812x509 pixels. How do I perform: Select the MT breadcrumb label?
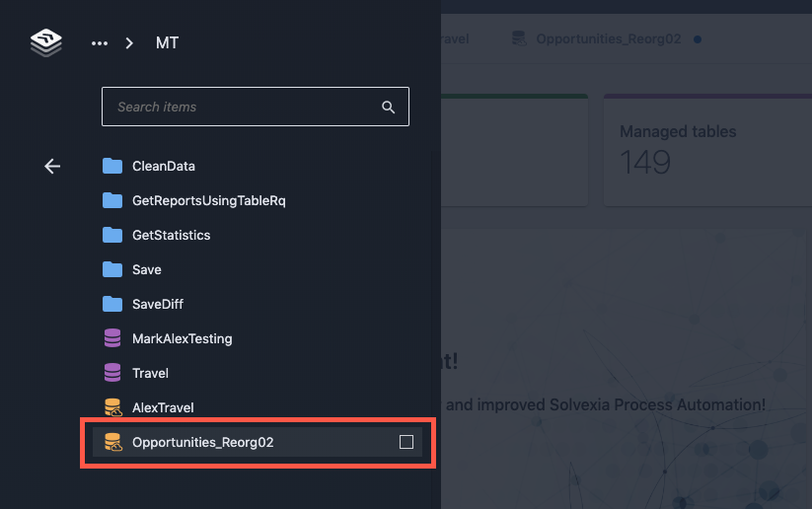pos(167,43)
